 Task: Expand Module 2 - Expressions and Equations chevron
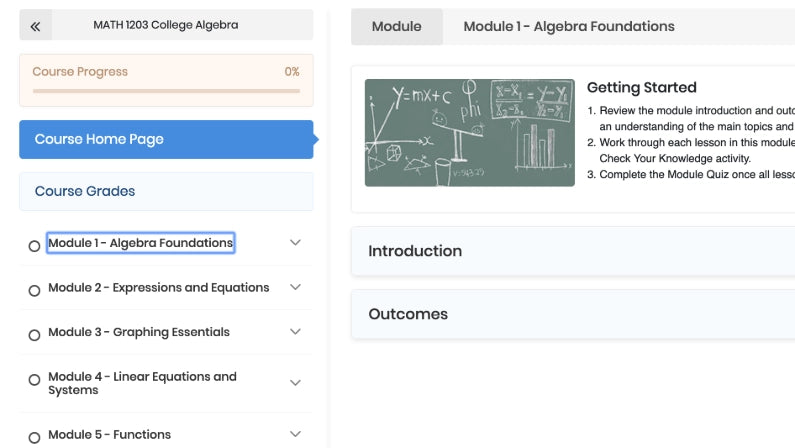295,288
